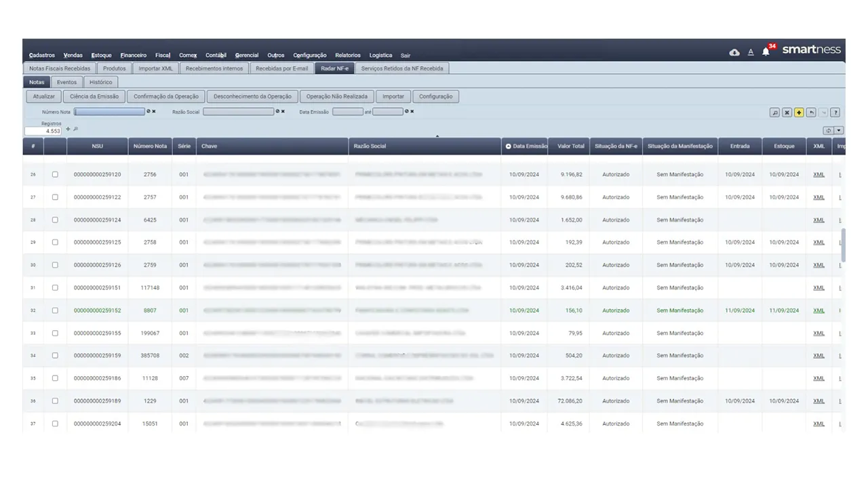Click the Configuração toolbar button
This screenshot has height=488, width=868.
pos(436,97)
